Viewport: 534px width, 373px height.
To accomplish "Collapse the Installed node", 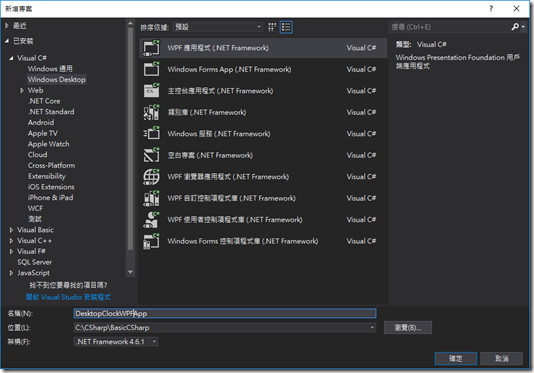I will point(7,41).
